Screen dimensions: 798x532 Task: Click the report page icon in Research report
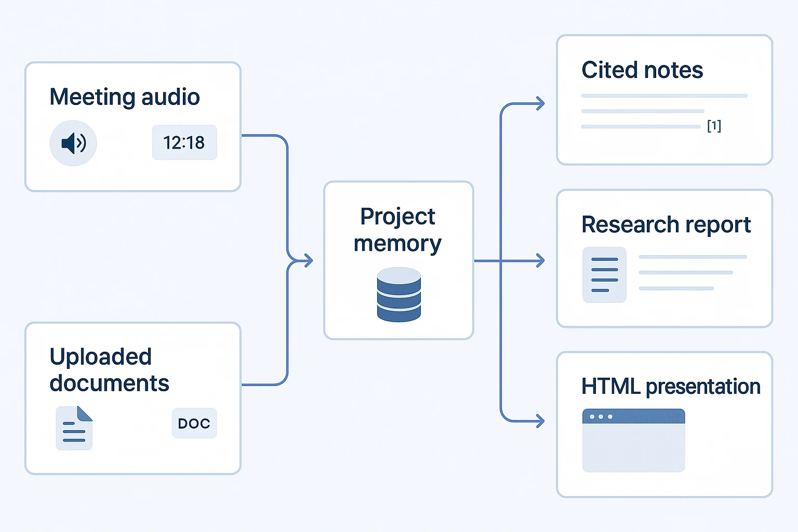605,275
